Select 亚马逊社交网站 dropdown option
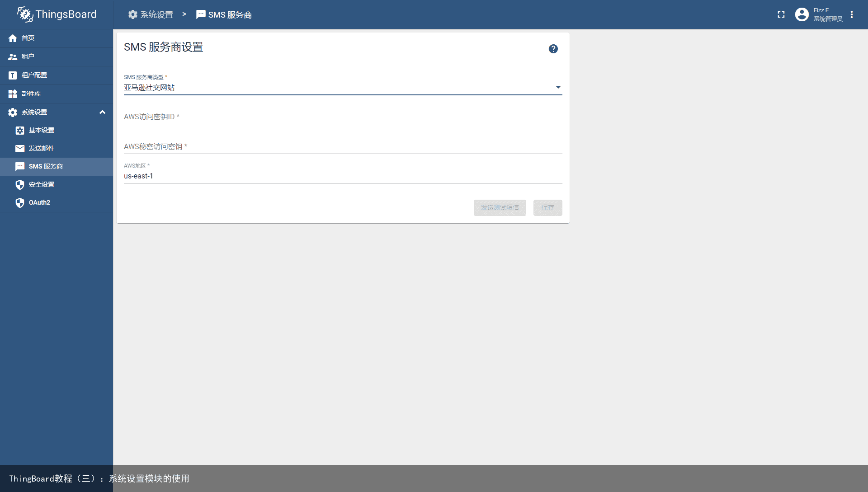Viewport: 868px width, 492px height. pyautogui.click(x=342, y=87)
